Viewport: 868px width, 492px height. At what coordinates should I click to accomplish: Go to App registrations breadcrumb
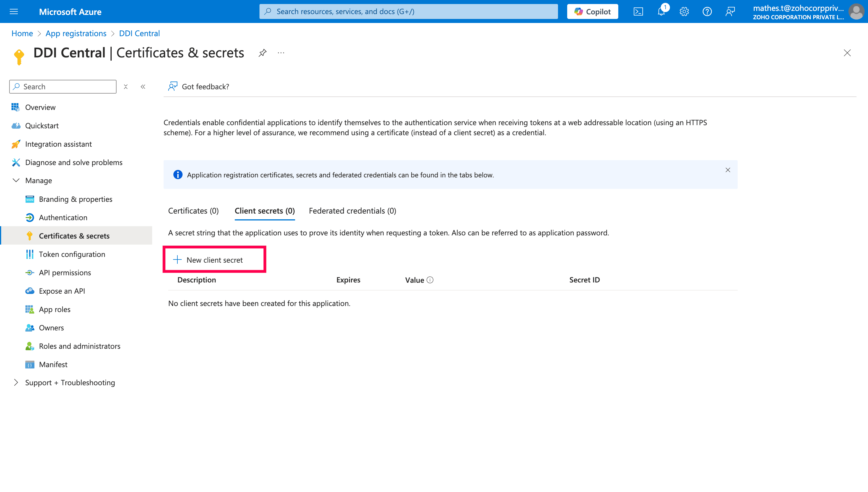click(x=76, y=34)
